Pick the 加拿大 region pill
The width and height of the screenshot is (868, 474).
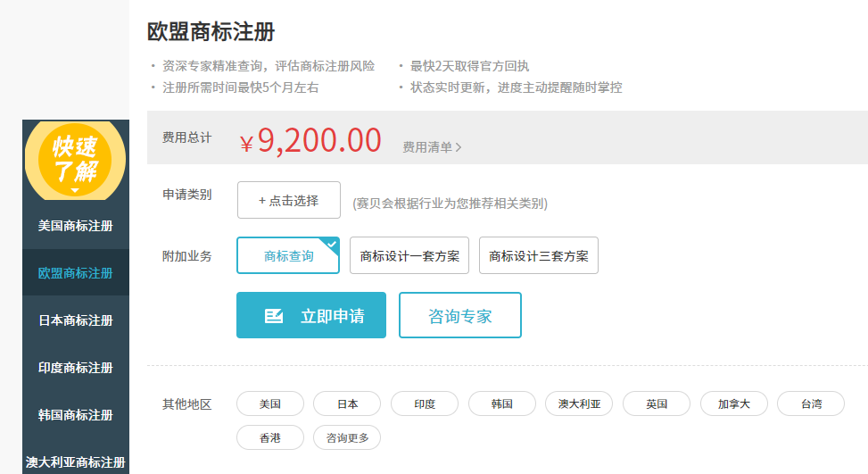[x=733, y=403]
